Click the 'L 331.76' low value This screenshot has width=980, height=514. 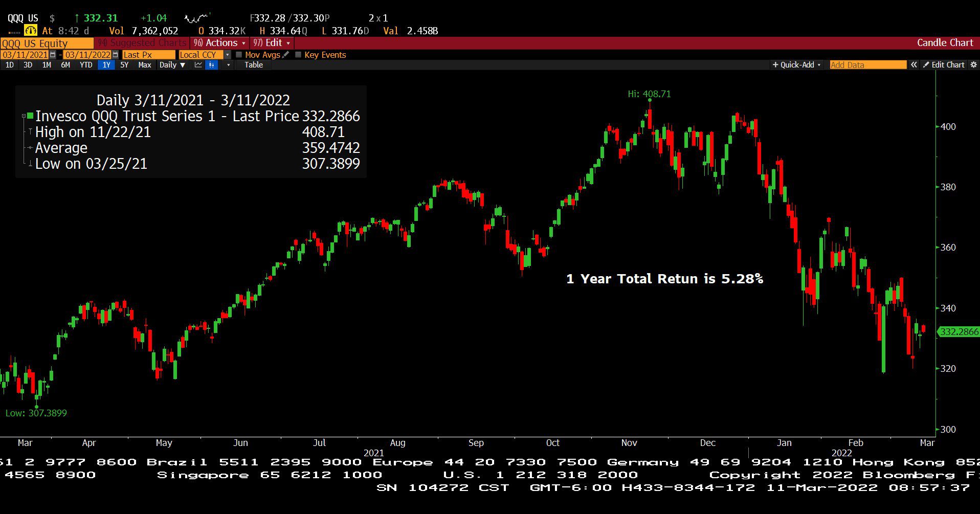[x=345, y=31]
